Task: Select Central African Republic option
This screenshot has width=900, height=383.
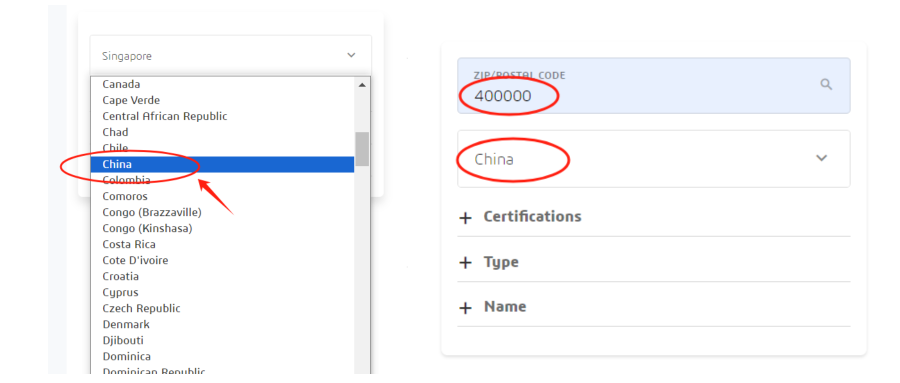Action: point(222,117)
